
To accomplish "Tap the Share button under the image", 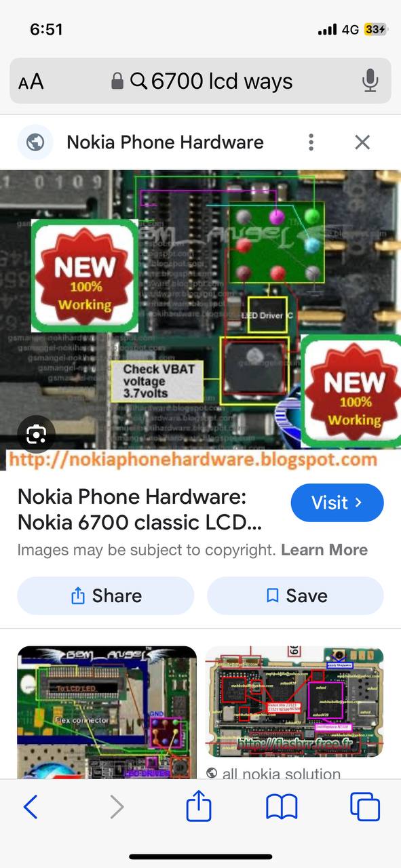I will point(106,595).
